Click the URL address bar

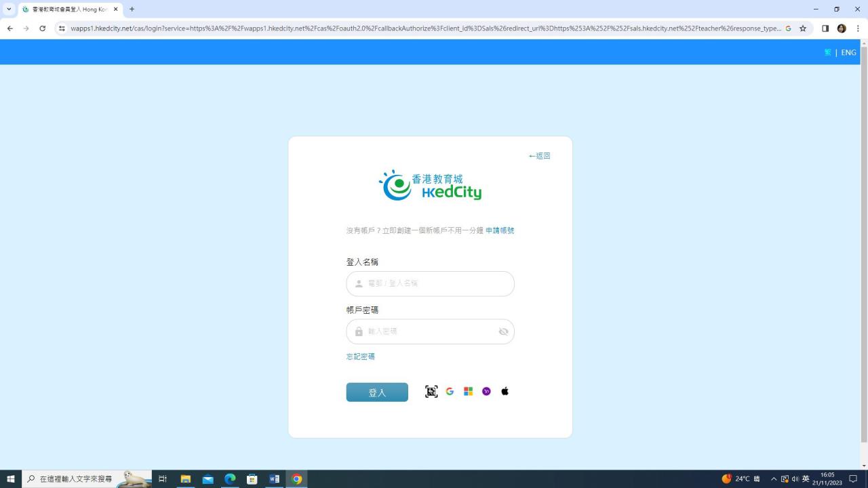click(426, 28)
